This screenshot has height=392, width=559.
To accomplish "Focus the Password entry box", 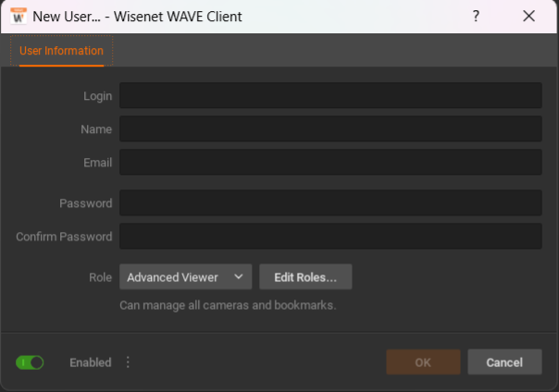I will coord(330,202).
